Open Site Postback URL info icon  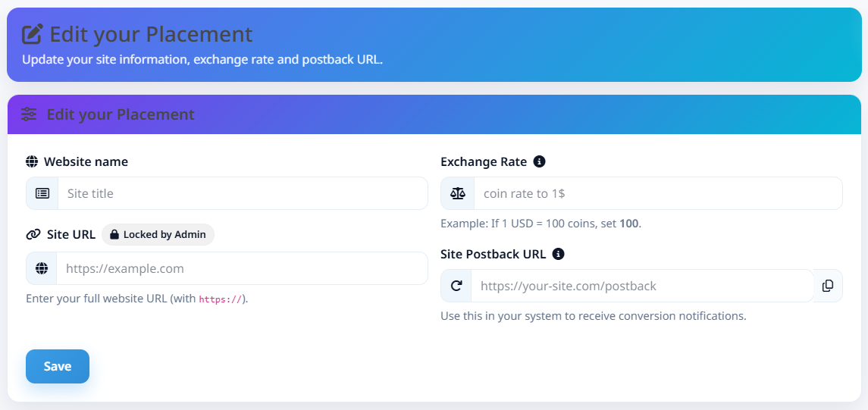coord(559,254)
